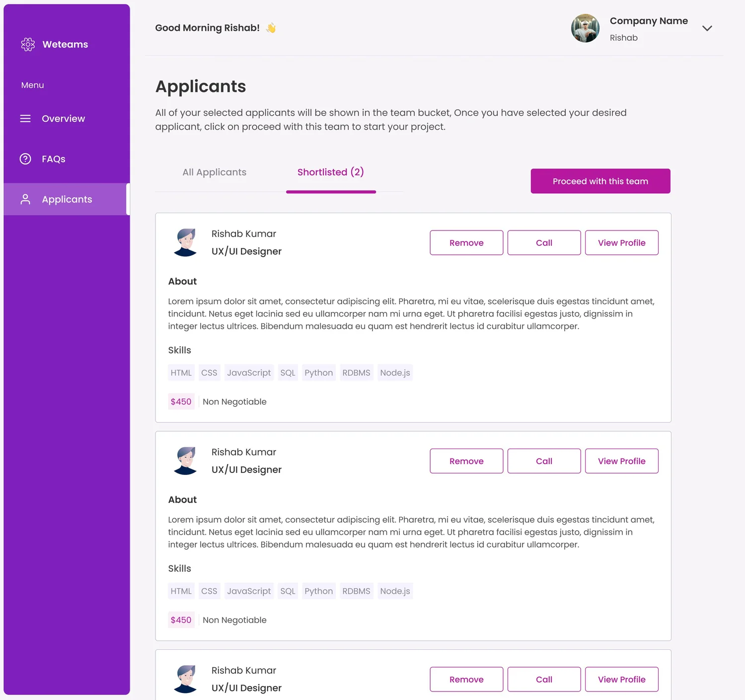The width and height of the screenshot is (745, 700).
Task: Remove the third shortlisted applicant
Action: [466, 679]
